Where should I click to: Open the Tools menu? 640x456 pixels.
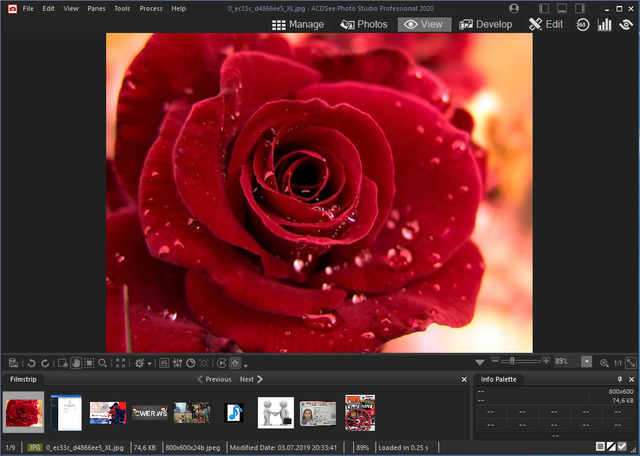coord(122,8)
